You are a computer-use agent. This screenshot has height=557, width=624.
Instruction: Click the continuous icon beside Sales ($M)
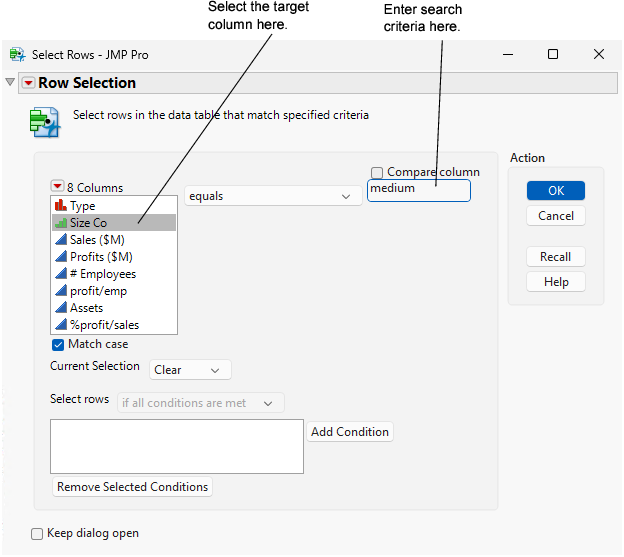(60, 240)
